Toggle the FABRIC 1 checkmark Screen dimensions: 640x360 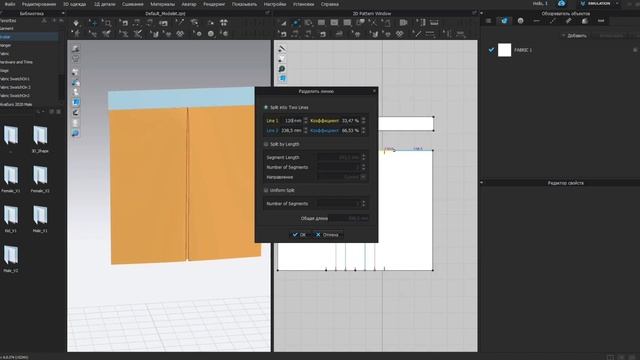click(491, 50)
